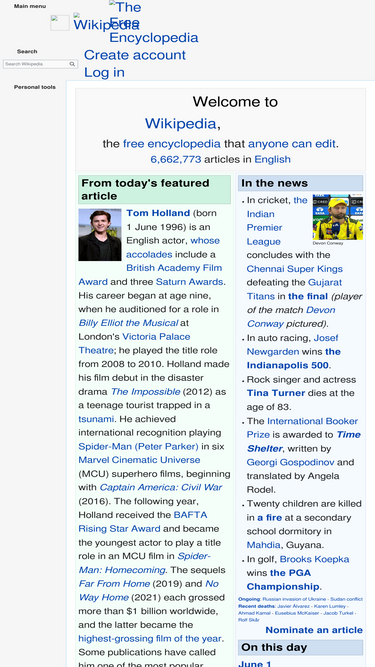Viewport: 375px width, 667px height.
Task: Open Tom Holland featured article link
Action: coord(158,213)
